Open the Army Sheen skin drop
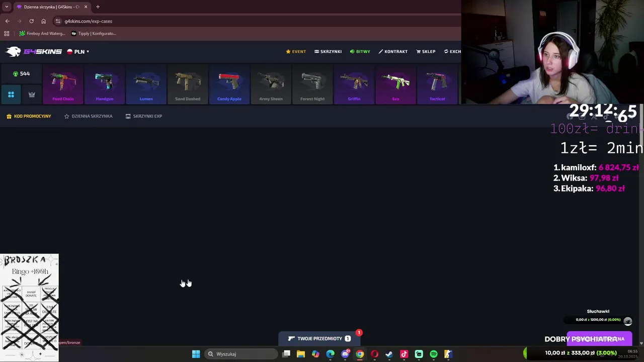Image resolution: width=644 pixels, height=362 pixels. click(271, 83)
